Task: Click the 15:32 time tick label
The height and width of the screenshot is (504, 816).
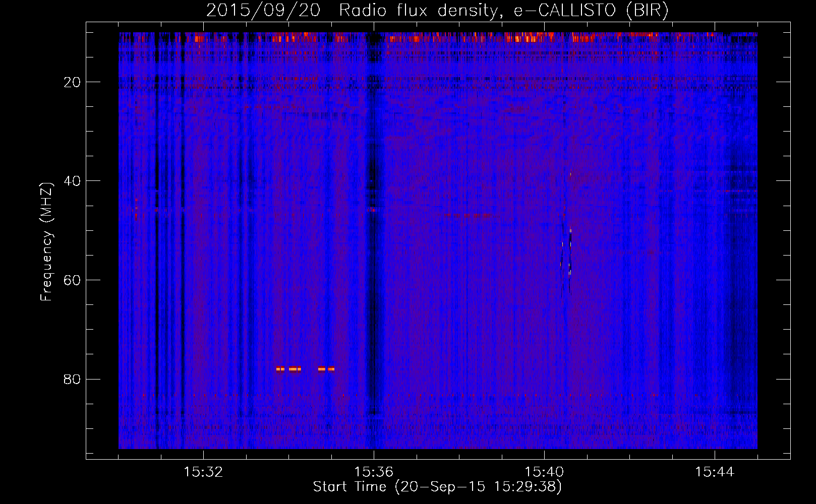Action: tap(203, 472)
